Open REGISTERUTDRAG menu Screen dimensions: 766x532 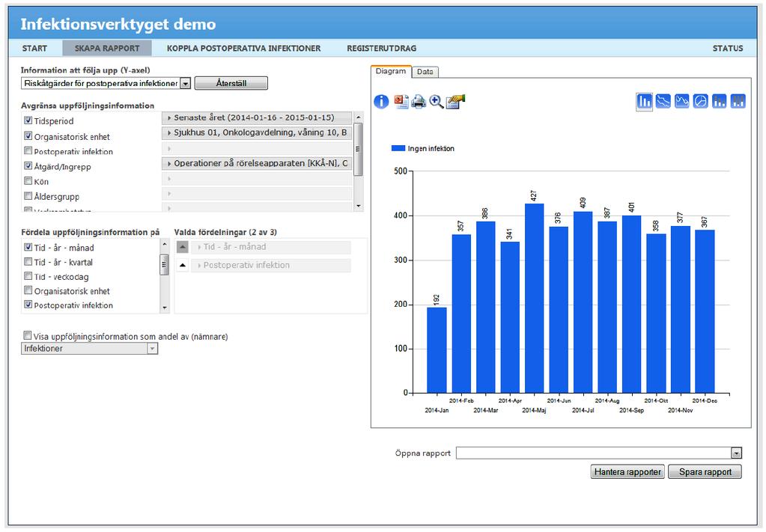pyautogui.click(x=382, y=49)
